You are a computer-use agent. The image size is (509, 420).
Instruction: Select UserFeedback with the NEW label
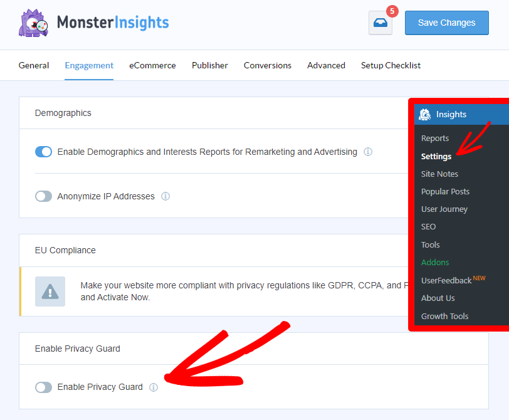[x=447, y=280]
